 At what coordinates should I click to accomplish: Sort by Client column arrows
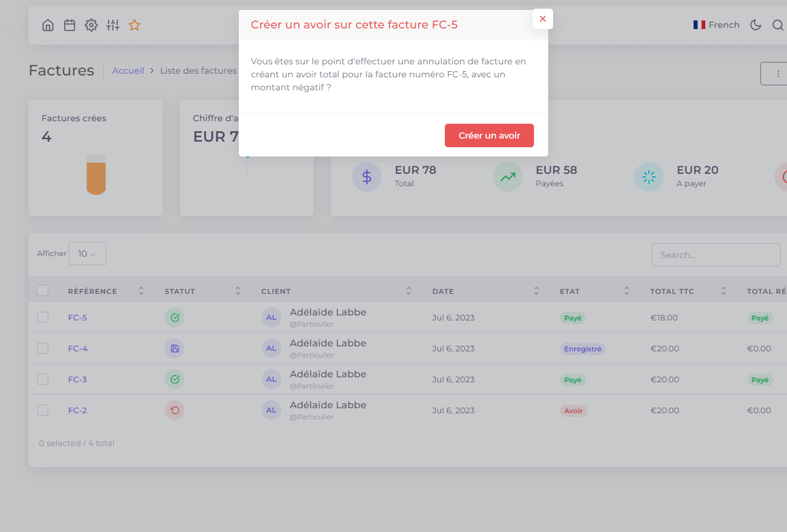click(408, 291)
